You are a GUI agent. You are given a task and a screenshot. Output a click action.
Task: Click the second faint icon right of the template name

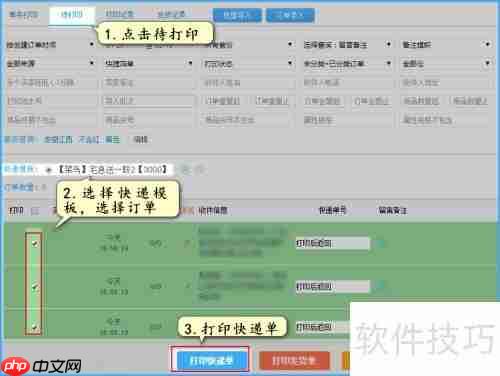[x=199, y=170]
